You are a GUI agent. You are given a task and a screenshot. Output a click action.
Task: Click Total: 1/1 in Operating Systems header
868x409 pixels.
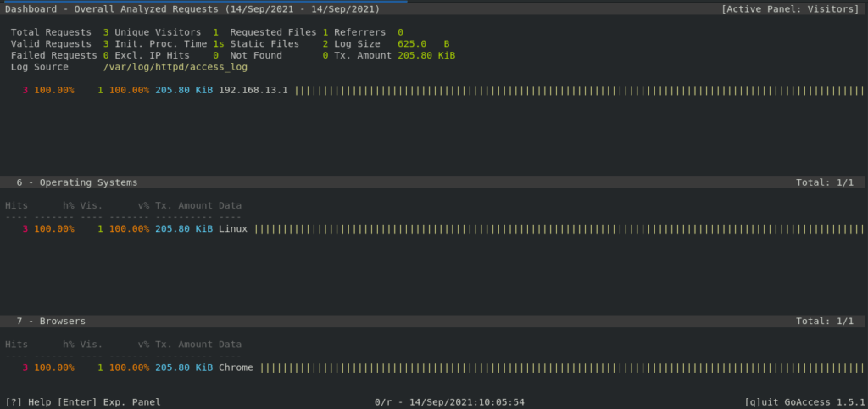point(825,182)
